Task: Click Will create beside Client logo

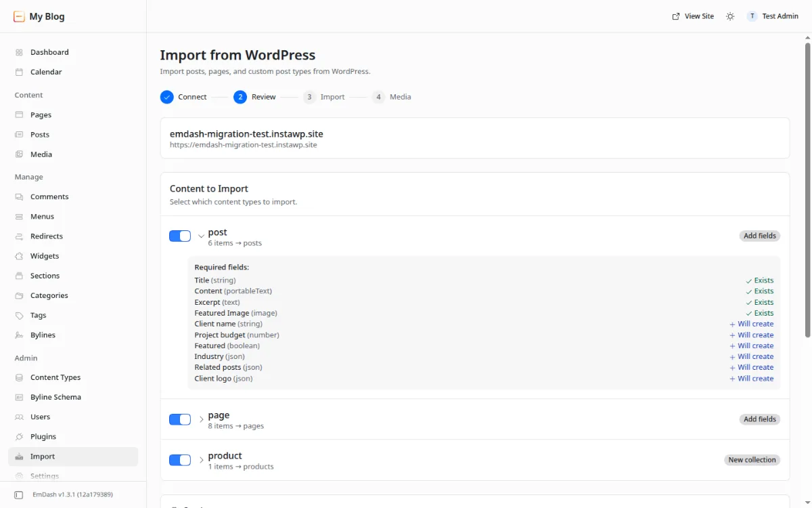Action: coord(752,379)
